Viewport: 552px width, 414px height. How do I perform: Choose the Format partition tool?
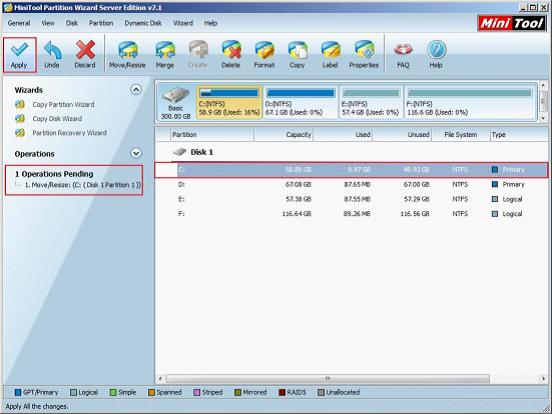[x=264, y=55]
